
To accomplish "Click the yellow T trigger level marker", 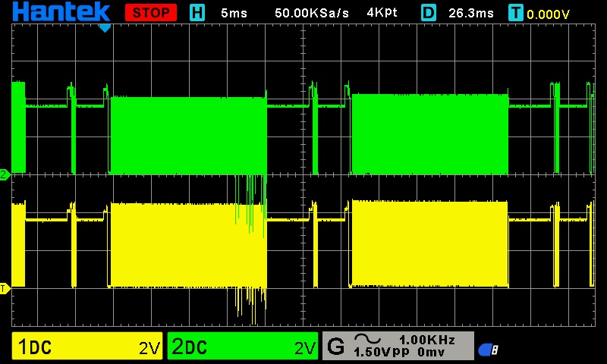I will (5, 288).
